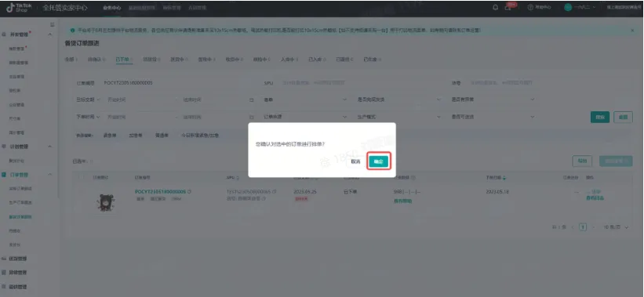This screenshot has width=644, height=297.
Task: Apply the 普通单 quick filter
Action: click(x=162, y=135)
